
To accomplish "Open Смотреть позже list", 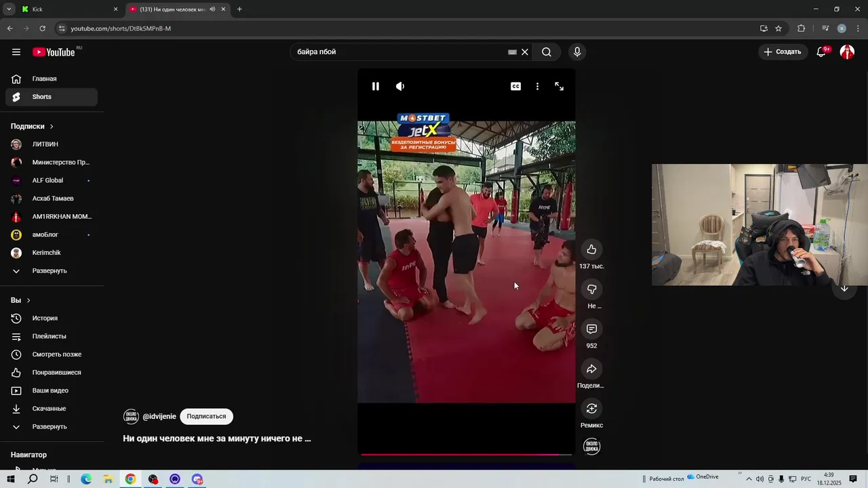I will [52, 354].
